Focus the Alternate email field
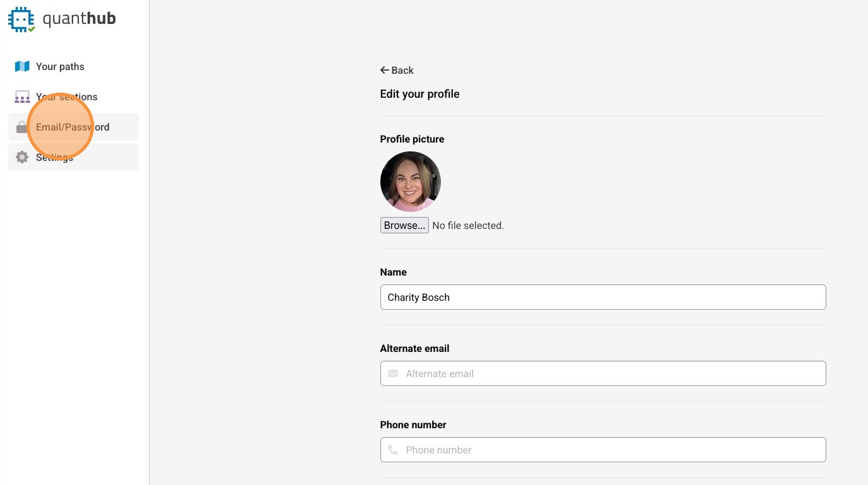Screen dimensions: 868x485 (612, 373)
